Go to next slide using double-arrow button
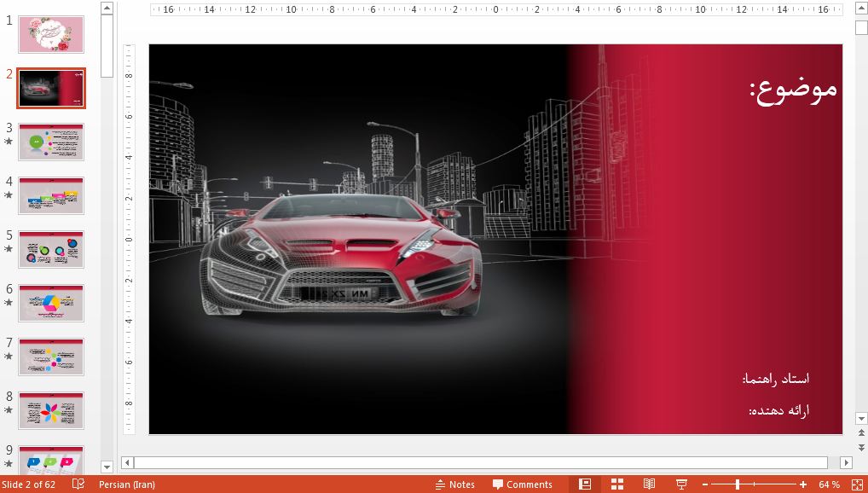Screen dimensions: 868x493 point(861,448)
